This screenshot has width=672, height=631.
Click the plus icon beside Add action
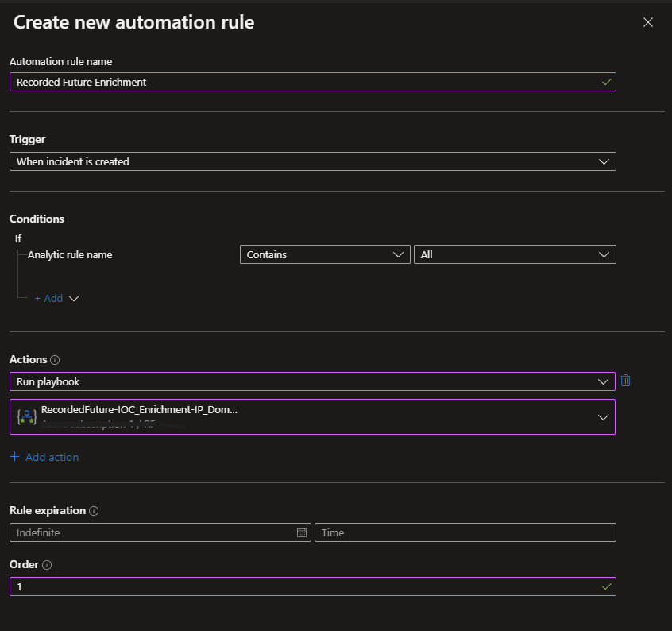tap(14, 457)
